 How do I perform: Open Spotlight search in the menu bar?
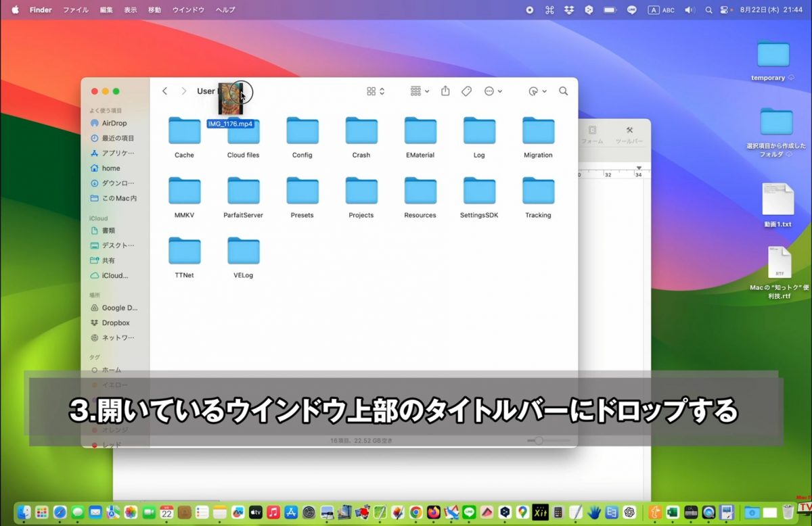(x=708, y=10)
